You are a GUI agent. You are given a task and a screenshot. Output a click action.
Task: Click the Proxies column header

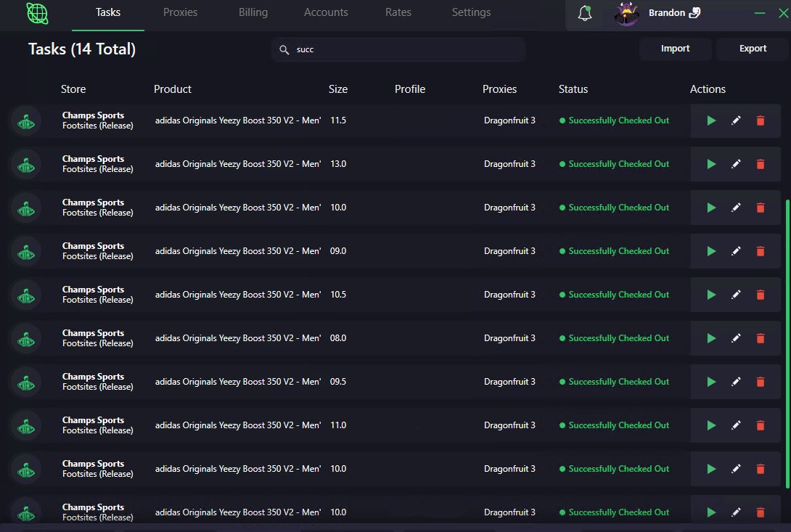click(499, 89)
